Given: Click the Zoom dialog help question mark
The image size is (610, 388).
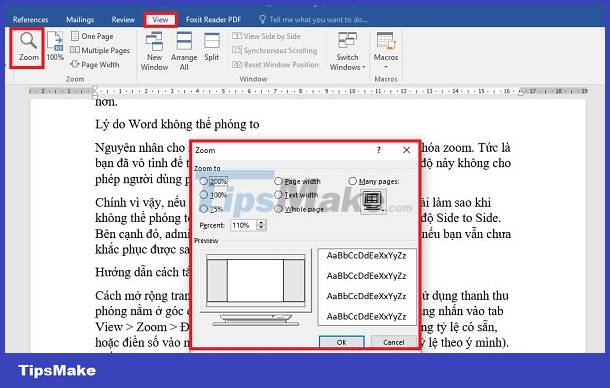Looking at the screenshot, I should pos(379,150).
